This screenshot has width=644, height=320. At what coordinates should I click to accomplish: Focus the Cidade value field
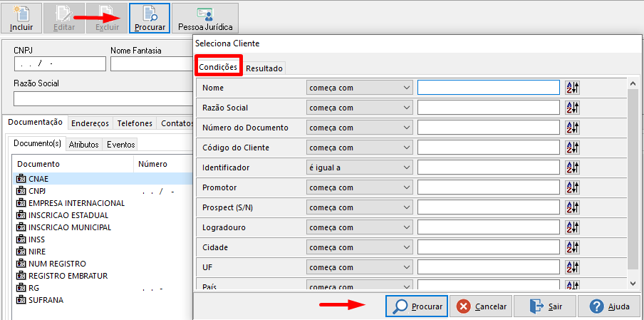(488, 247)
